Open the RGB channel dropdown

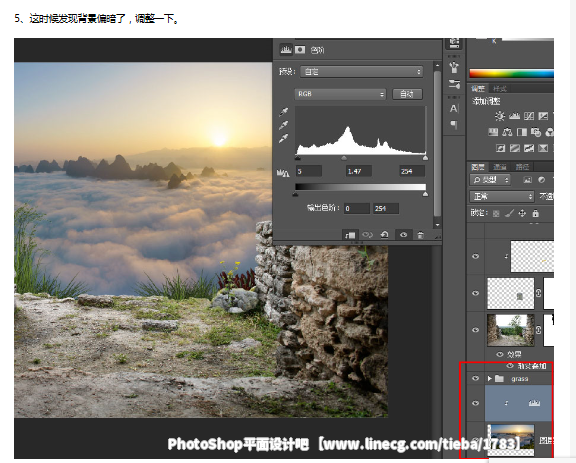point(340,94)
